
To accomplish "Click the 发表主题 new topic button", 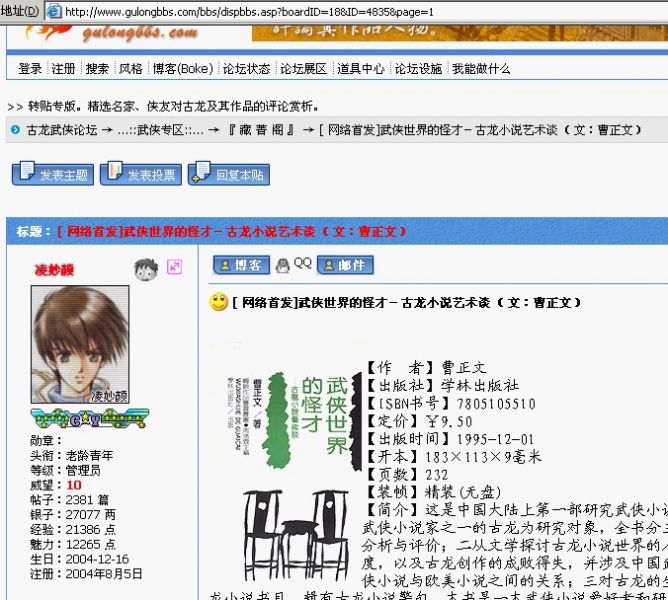I will click(52, 174).
